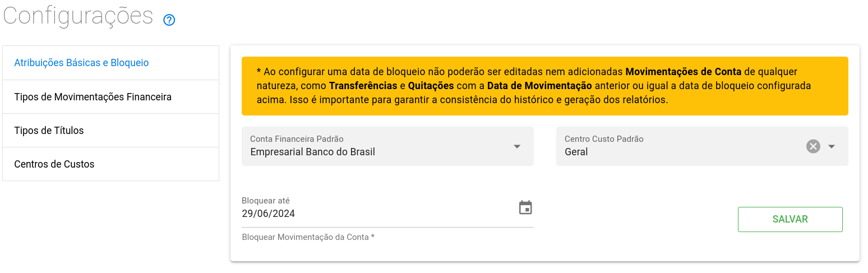Click the Bloquear até field label
This screenshot has width=868, height=273.
[x=266, y=201]
